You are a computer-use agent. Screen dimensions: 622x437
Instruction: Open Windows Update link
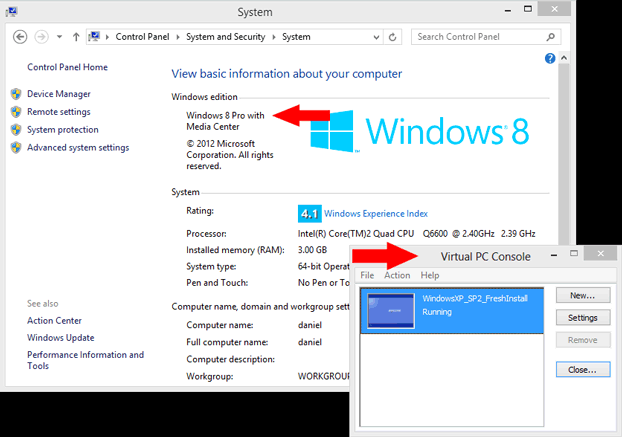pyautogui.click(x=61, y=337)
